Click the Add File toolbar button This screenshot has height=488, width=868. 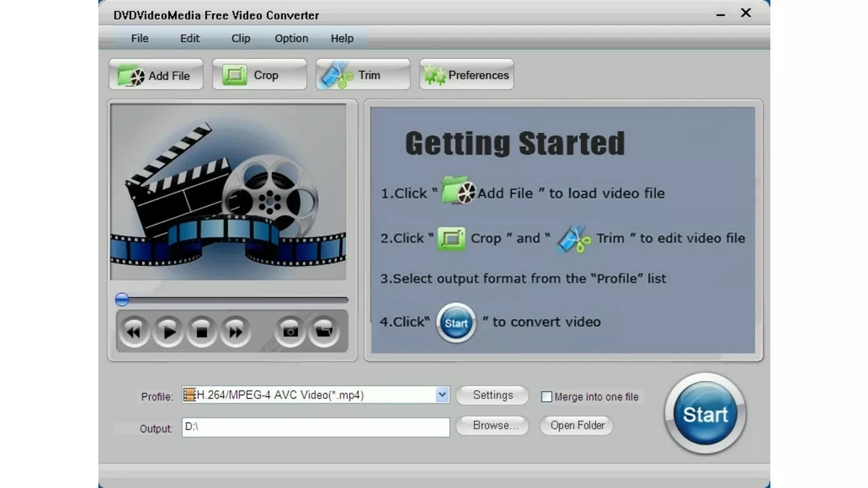(x=156, y=75)
